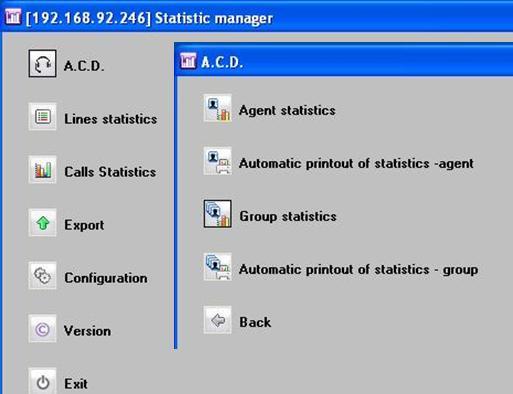Screen dimensions: 513x394
Task: Show the Version label
Action: pos(87,331)
